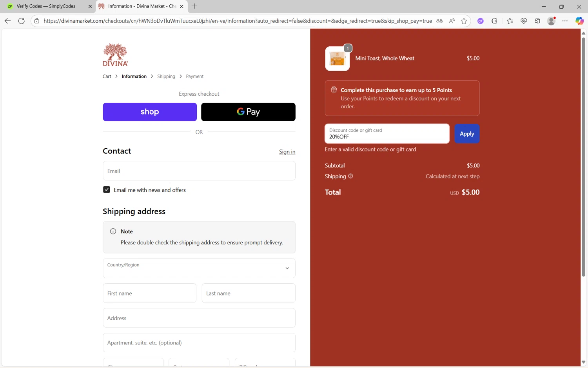
Task: Pay with Shop Pay express button
Action: click(x=150, y=112)
